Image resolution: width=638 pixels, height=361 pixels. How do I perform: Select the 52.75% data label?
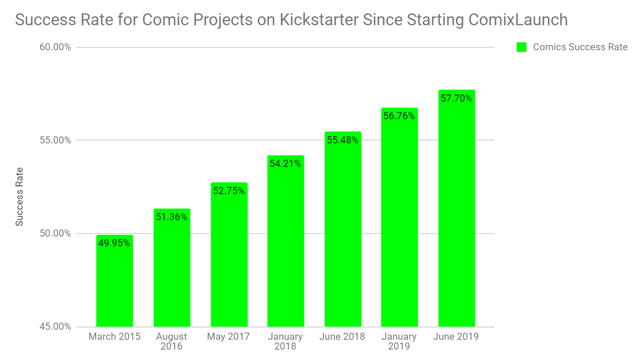(x=229, y=190)
